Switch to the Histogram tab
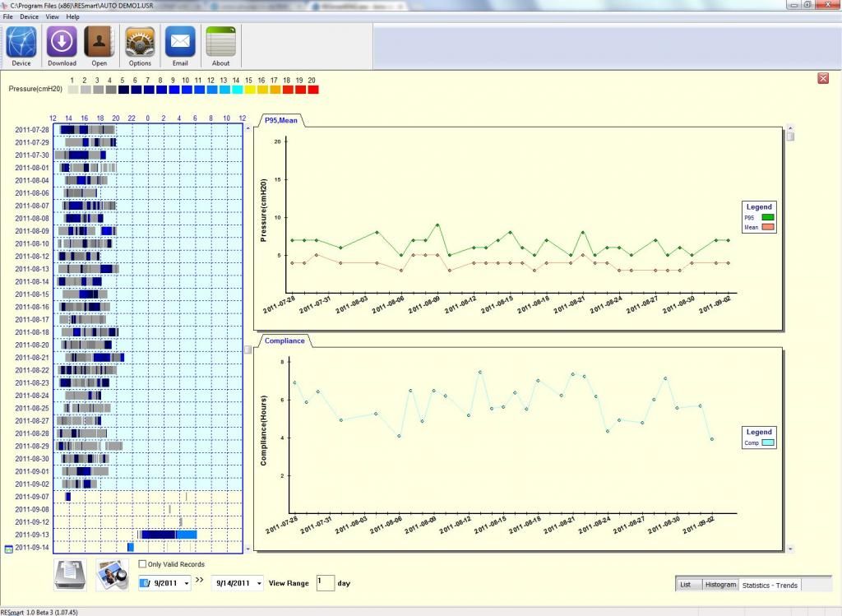This screenshot has height=616, width=842. [720, 584]
